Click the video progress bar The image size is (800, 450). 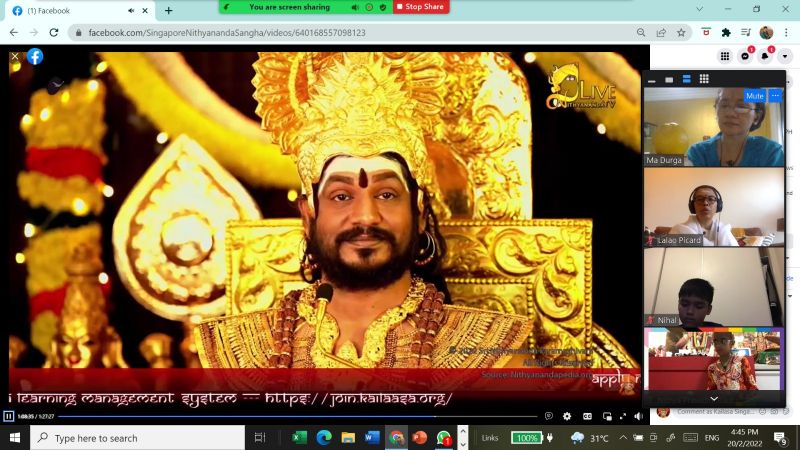(300, 416)
